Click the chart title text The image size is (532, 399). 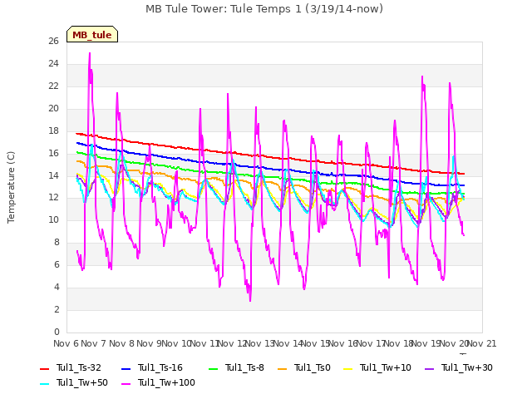(x=264, y=9)
